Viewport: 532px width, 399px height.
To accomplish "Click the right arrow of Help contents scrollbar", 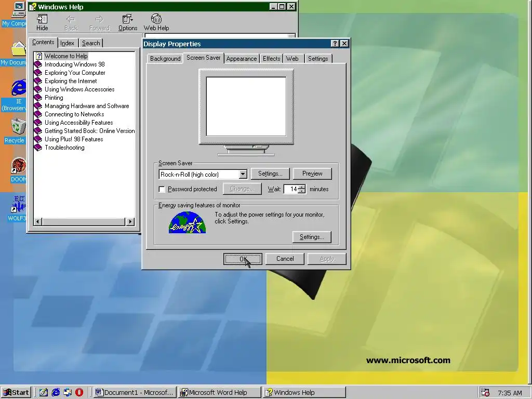I will [130, 222].
